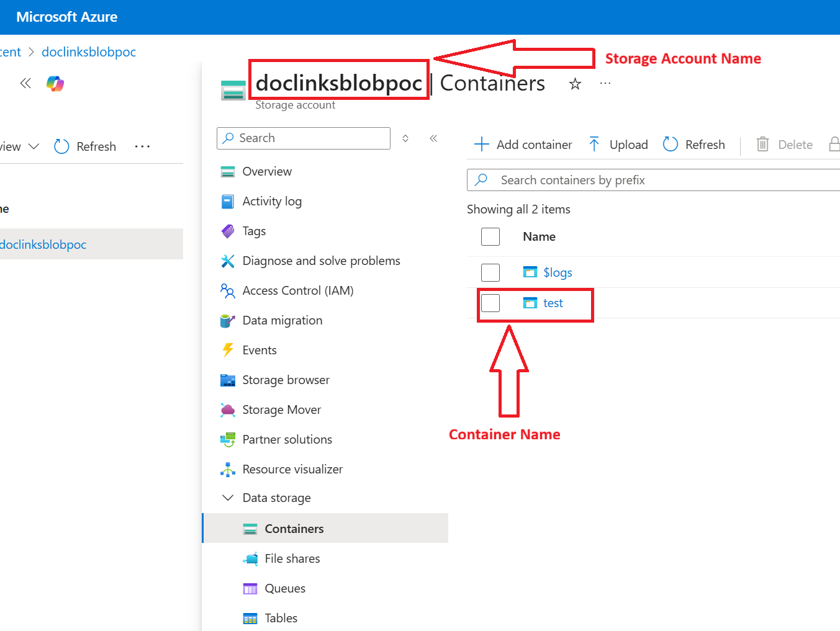Toggle the select-all checkbox beside Name
840x631 pixels.
490,236
